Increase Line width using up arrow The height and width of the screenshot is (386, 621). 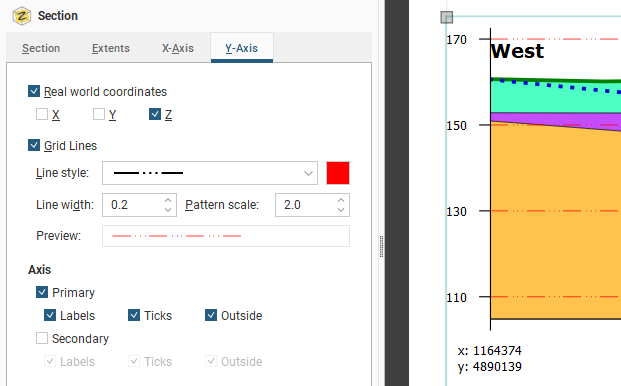(168, 200)
